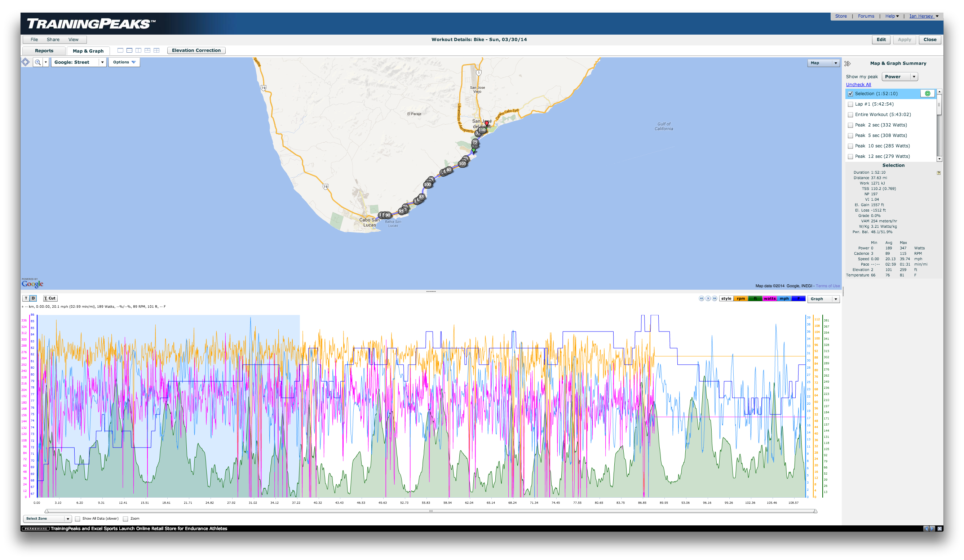Click the Elevation Correction button
Viewport: 964px width, 560px height.
196,50
